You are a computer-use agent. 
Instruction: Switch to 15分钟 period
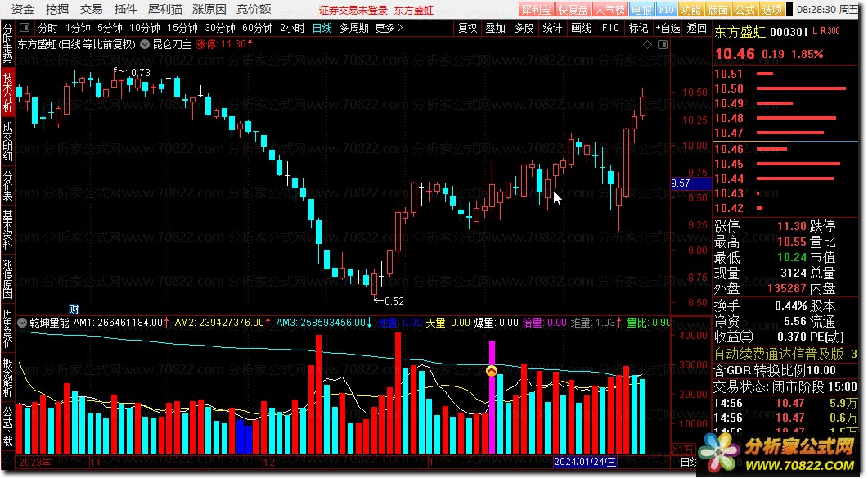pyautogui.click(x=182, y=28)
